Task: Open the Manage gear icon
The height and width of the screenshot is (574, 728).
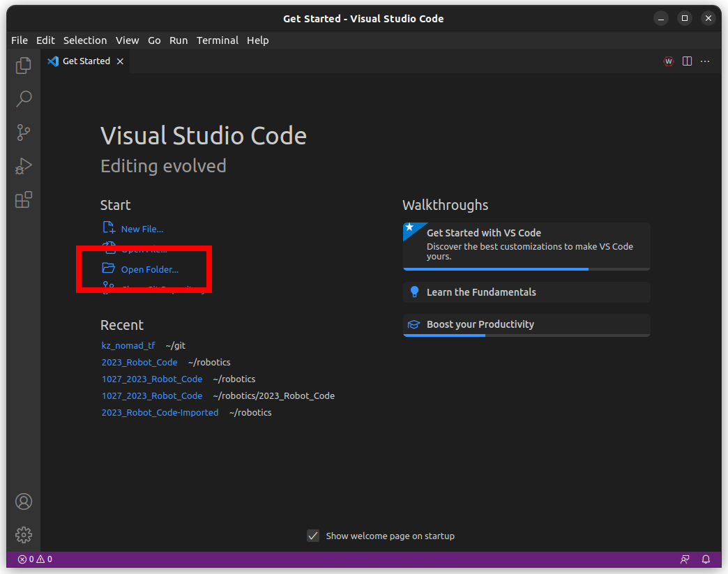Action: pyautogui.click(x=23, y=535)
